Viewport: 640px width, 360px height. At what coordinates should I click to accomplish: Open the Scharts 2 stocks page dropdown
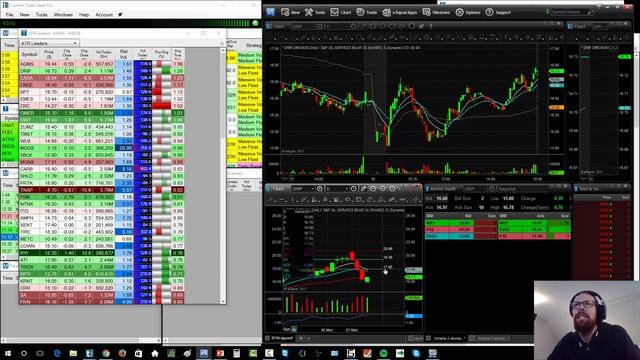(x=464, y=338)
